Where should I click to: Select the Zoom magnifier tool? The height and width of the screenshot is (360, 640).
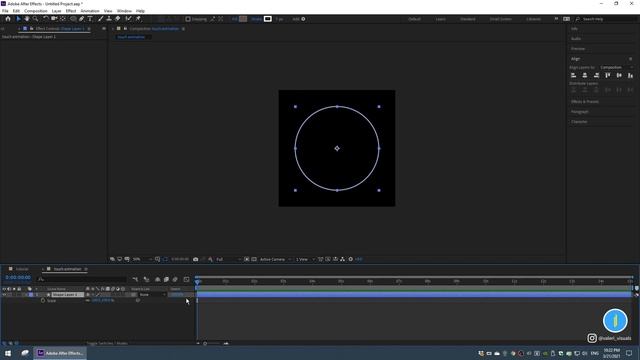36,19
